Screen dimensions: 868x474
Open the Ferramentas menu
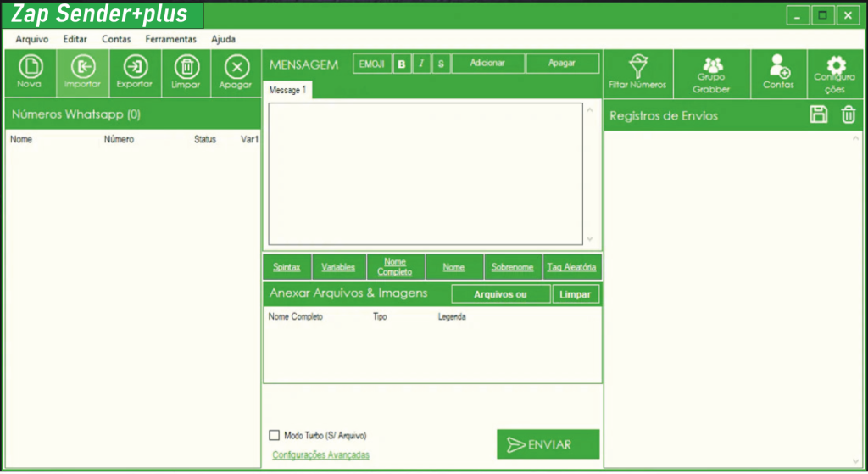coord(171,39)
